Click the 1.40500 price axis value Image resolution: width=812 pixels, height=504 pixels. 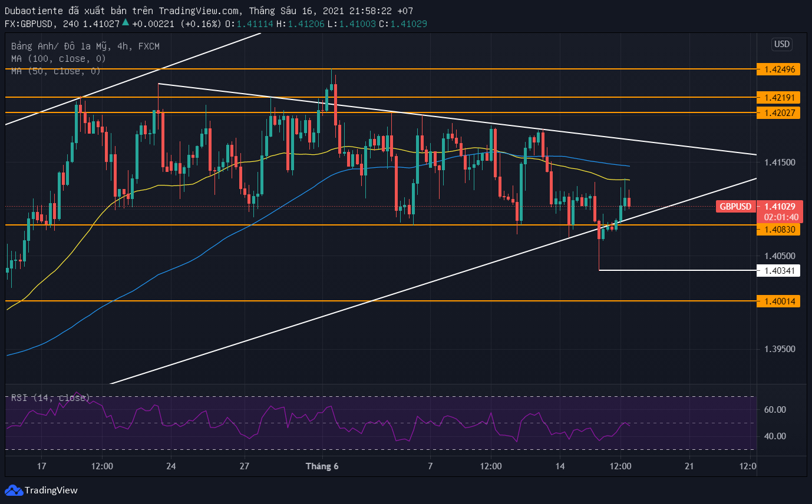780,256
